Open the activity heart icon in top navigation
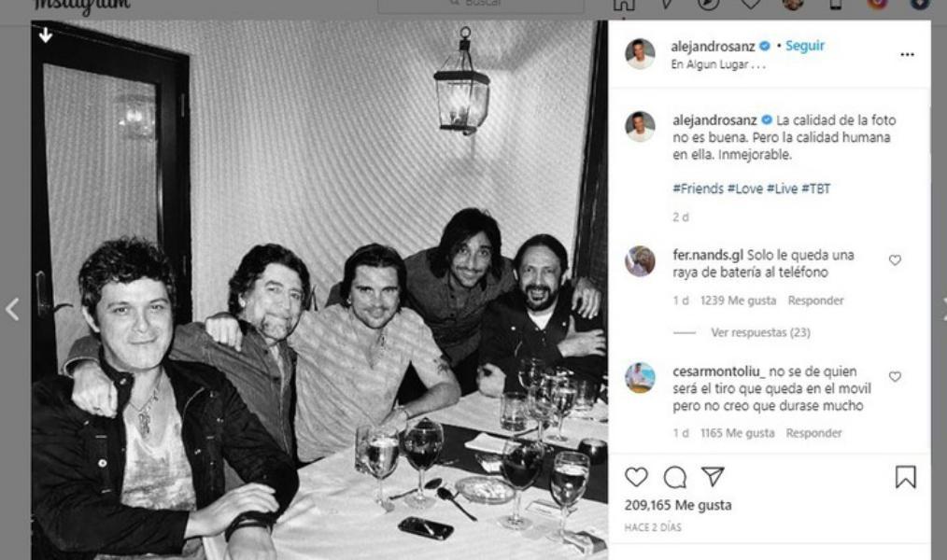The image size is (947, 560). click(x=751, y=5)
